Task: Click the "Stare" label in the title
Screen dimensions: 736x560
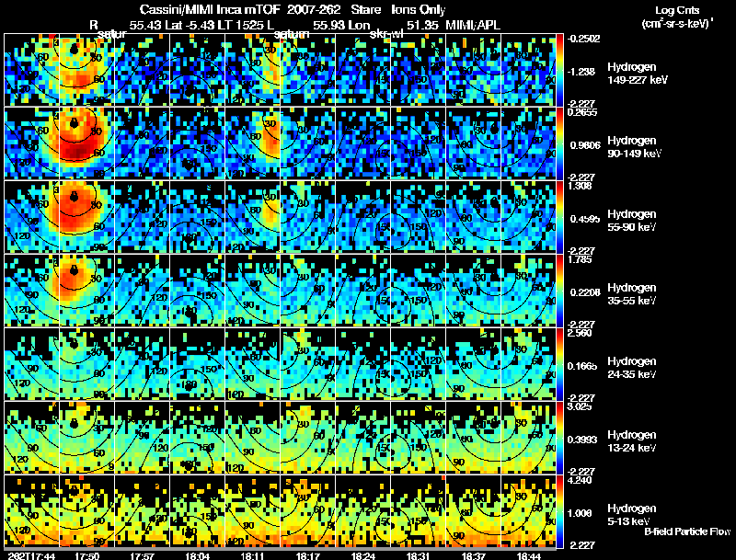Action: pos(365,9)
